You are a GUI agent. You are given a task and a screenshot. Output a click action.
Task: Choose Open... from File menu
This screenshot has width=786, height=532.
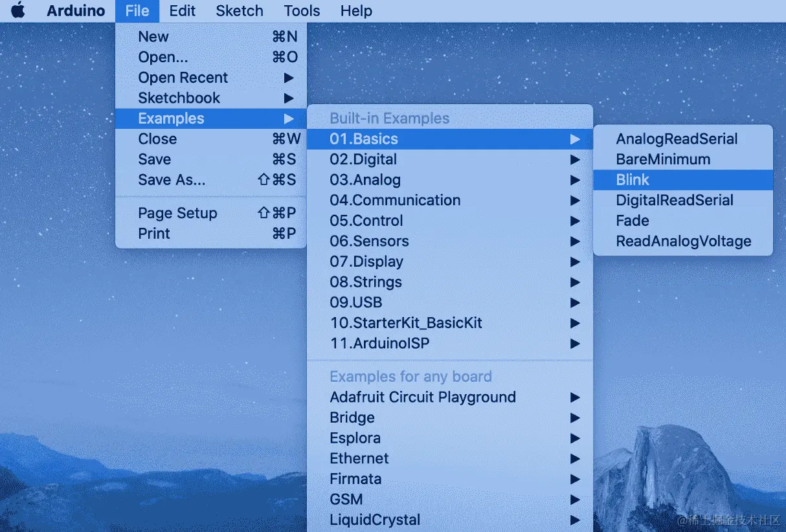tap(211, 57)
